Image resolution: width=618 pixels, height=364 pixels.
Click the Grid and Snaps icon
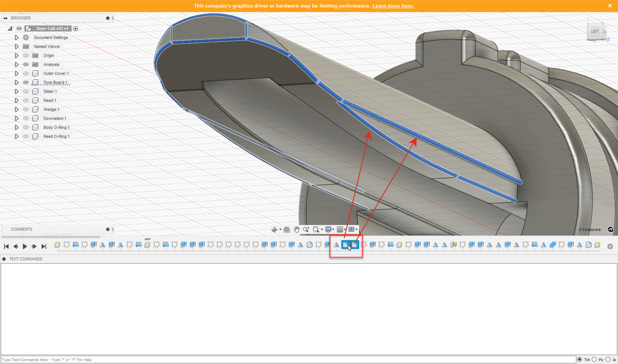(x=340, y=229)
